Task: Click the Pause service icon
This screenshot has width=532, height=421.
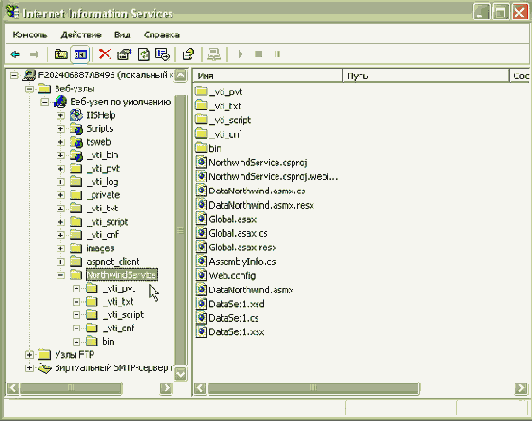Action: (x=277, y=54)
